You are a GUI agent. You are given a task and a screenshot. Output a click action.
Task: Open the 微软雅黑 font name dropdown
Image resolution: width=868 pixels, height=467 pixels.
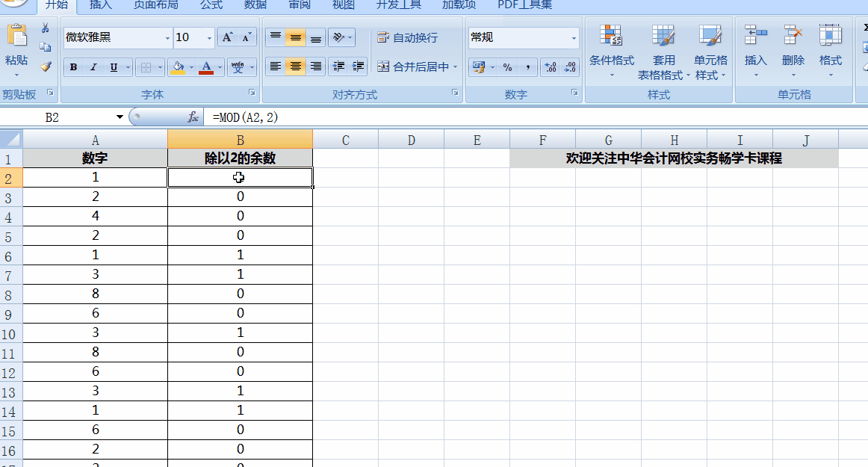[167, 37]
